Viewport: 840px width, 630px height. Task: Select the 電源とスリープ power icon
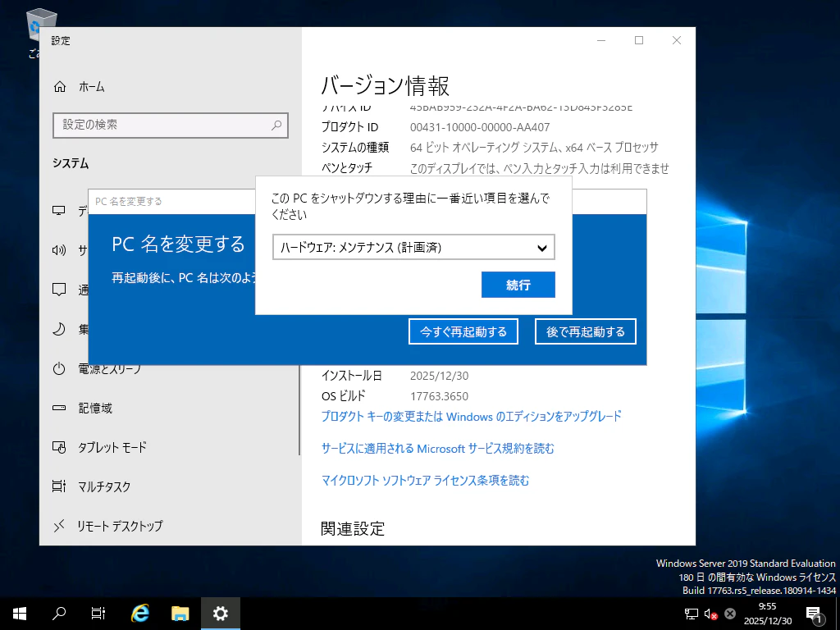(x=57, y=369)
